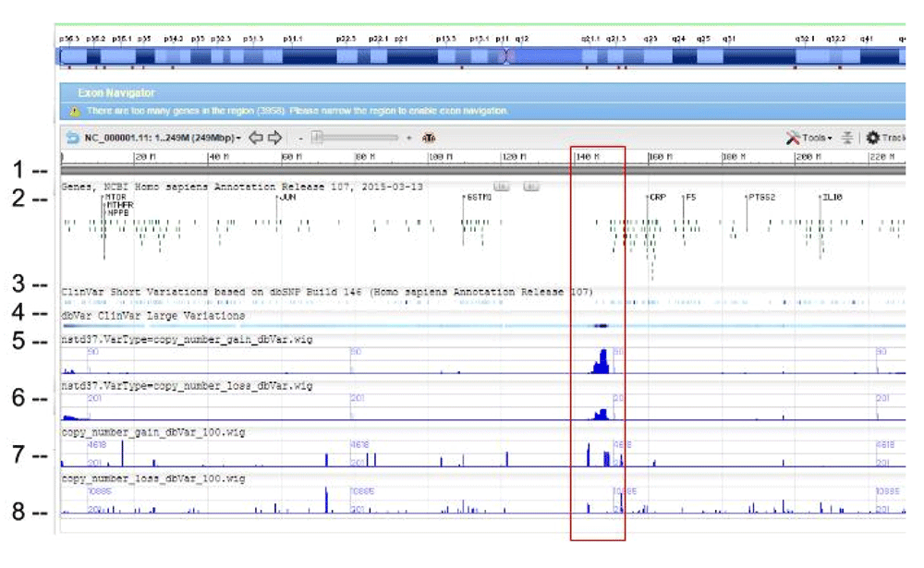Image resolution: width=924 pixels, height=568 pixels.
Task: Click the q25 band label on ideogram
Action: point(703,39)
